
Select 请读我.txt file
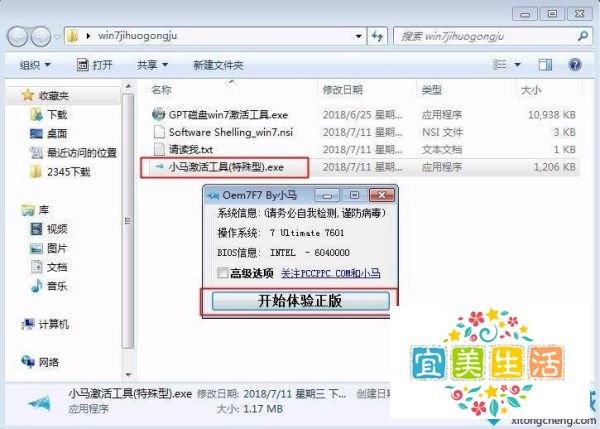tap(191, 149)
